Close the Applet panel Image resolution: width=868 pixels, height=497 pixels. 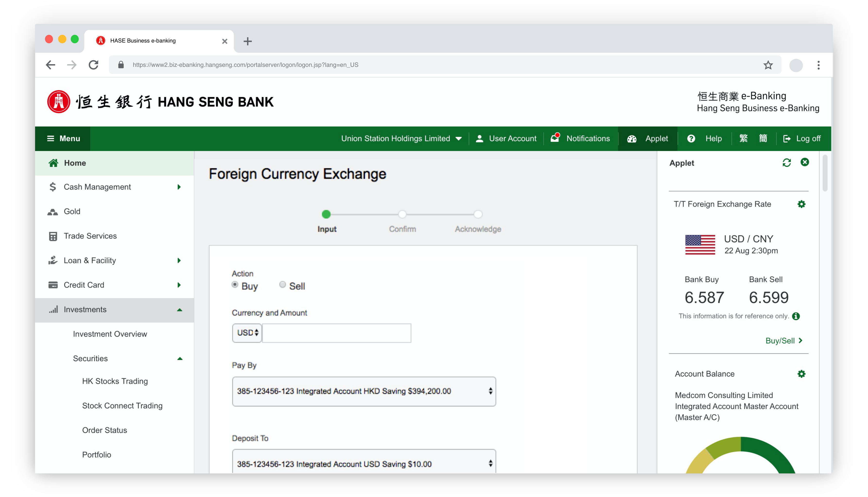[x=805, y=162]
